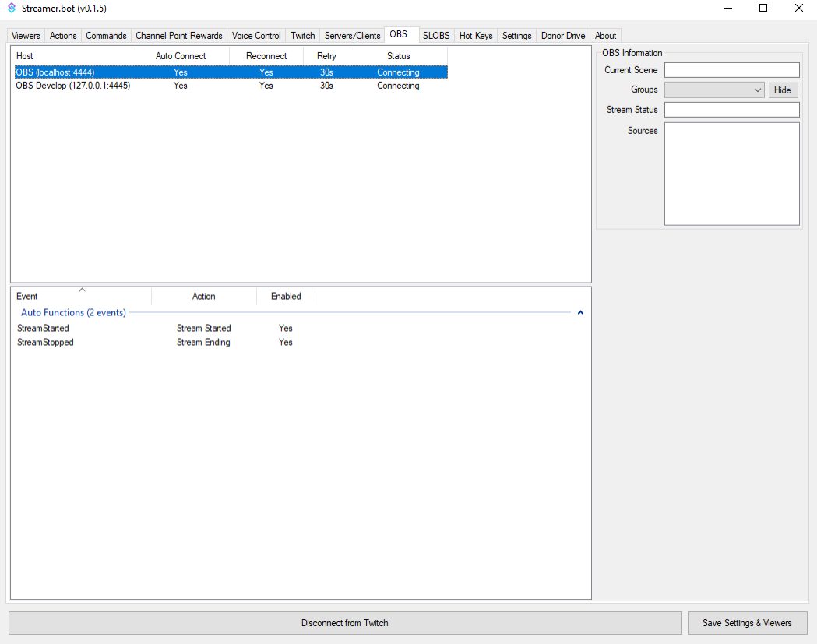The height and width of the screenshot is (644, 817).
Task: Focus the Stream Status field
Action: [732, 110]
